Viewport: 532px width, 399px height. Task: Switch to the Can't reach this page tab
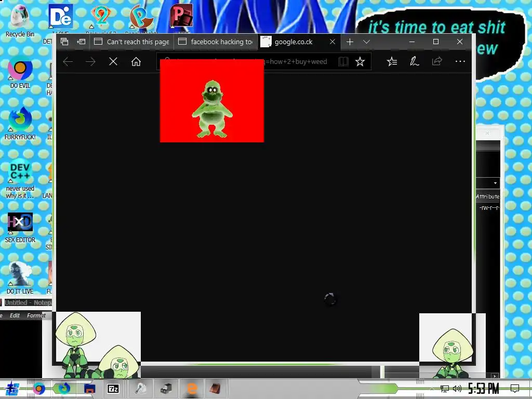pyautogui.click(x=131, y=42)
